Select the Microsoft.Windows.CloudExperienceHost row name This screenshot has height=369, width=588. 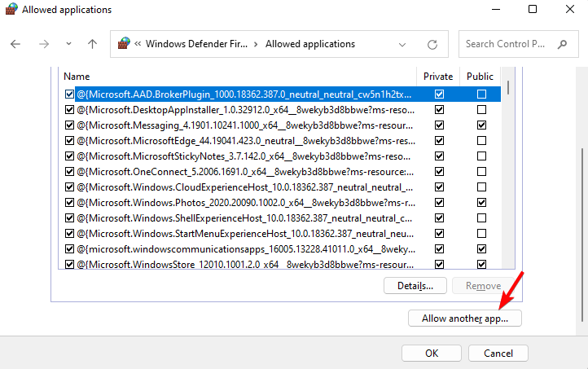[245, 187]
